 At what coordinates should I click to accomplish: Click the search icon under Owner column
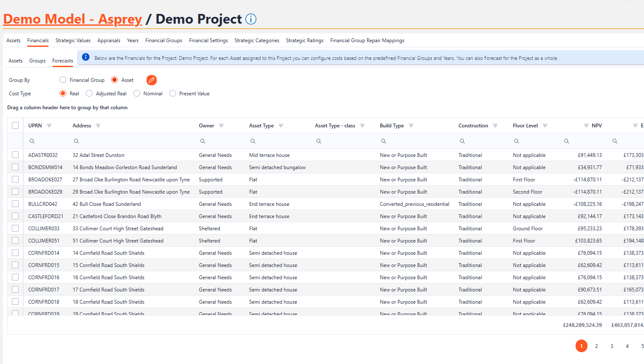click(x=203, y=141)
